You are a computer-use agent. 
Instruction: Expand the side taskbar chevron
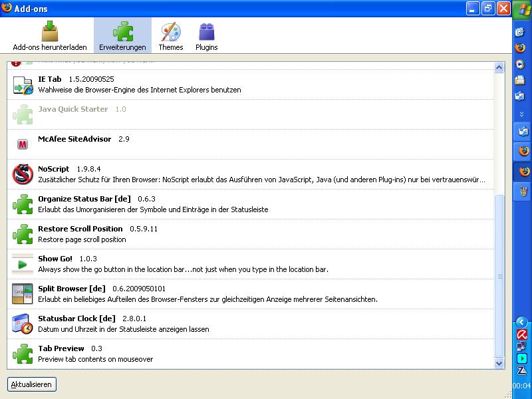tap(521, 114)
